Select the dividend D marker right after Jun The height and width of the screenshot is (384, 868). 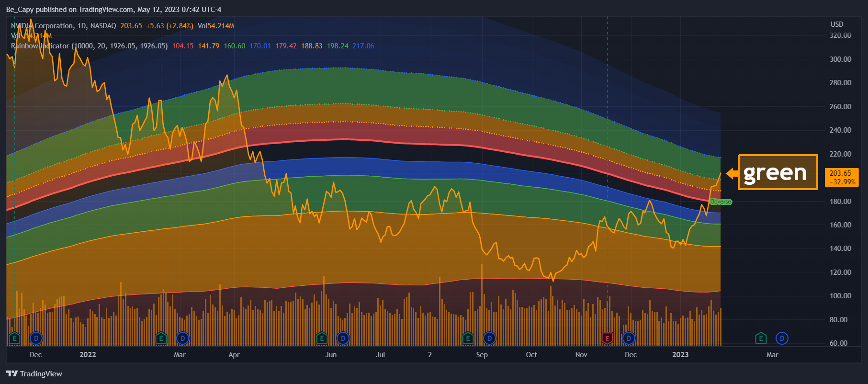pyautogui.click(x=343, y=339)
